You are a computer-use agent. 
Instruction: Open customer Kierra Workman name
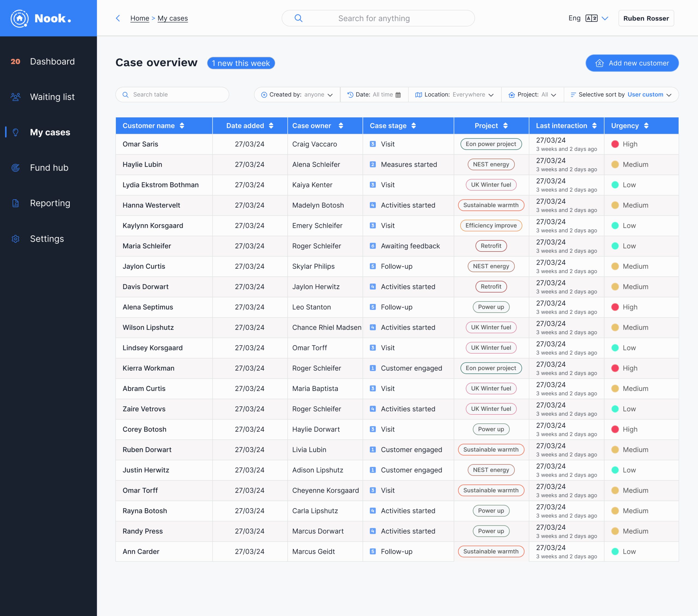click(x=148, y=368)
